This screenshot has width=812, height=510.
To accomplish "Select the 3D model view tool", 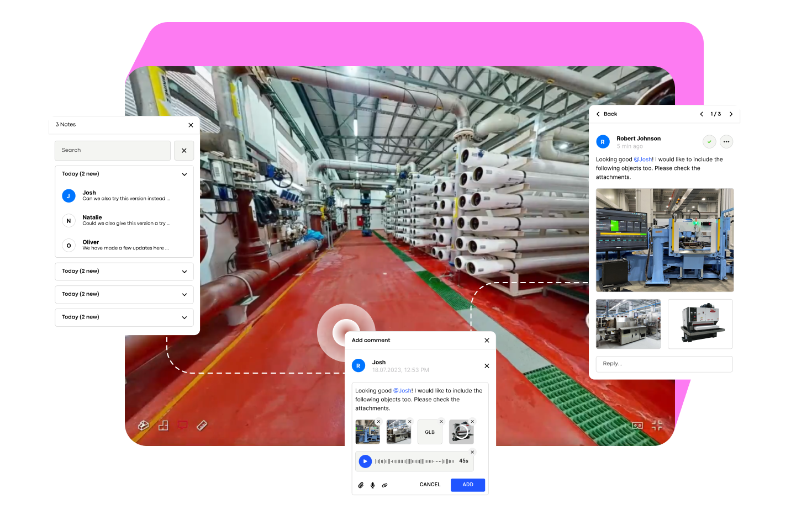I will [143, 425].
